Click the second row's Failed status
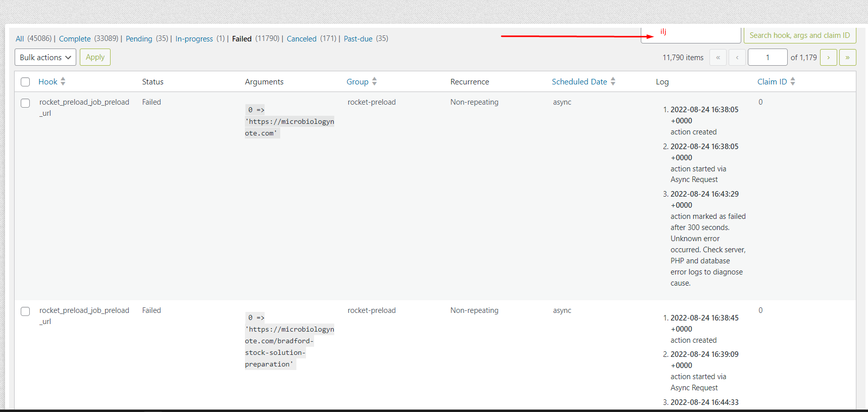This screenshot has height=412, width=868. click(x=151, y=310)
